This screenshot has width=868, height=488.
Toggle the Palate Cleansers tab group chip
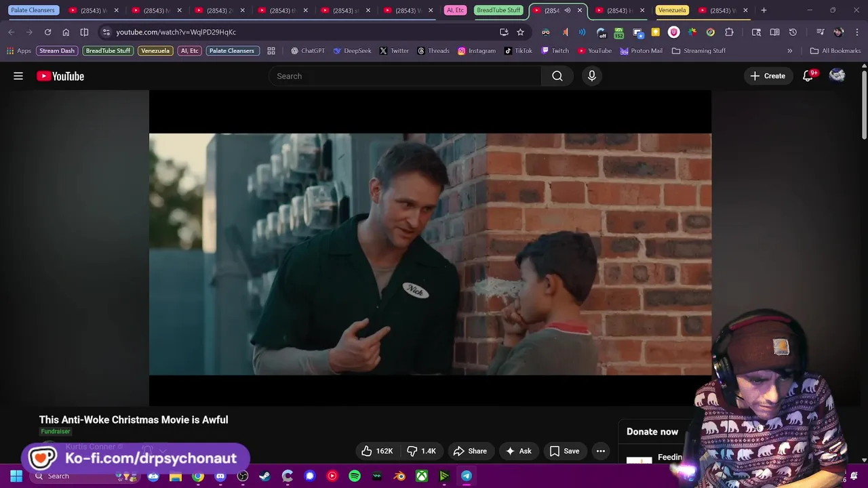pos(33,10)
